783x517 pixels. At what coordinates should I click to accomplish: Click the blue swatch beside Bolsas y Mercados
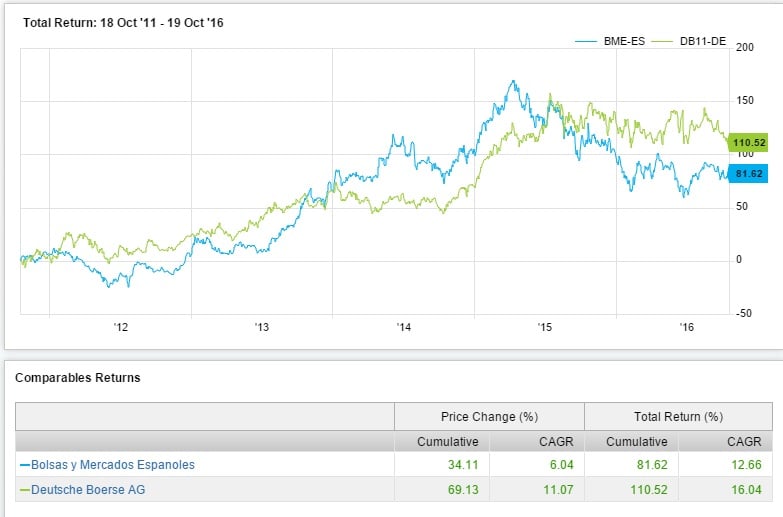click(24, 464)
